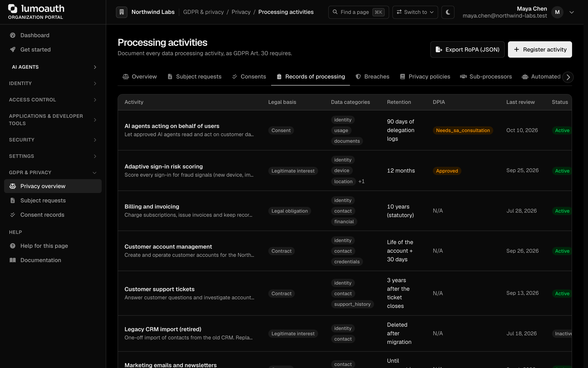The height and width of the screenshot is (368, 588).
Task: Click the search magnifier icon
Action: point(335,12)
